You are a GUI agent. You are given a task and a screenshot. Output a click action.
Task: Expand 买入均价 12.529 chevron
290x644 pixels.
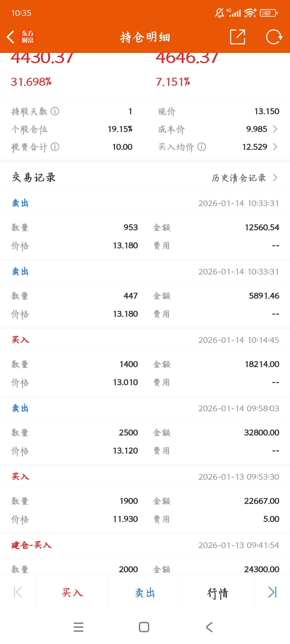click(x=275, y=147)
